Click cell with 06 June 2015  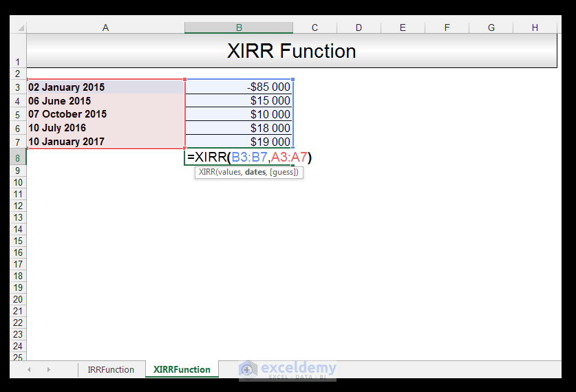pyautogui.click(x=106, y=100)
